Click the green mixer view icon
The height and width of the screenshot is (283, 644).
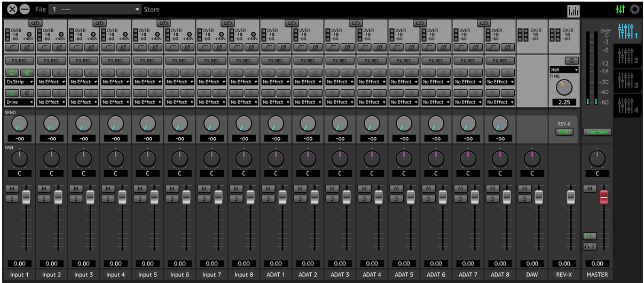(621, 9)
